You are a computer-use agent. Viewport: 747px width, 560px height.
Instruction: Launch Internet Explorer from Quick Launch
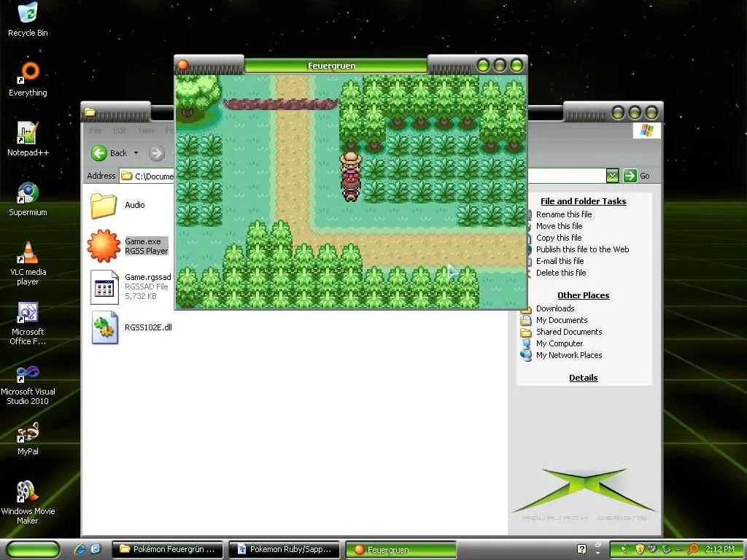[x=80, y=549]
